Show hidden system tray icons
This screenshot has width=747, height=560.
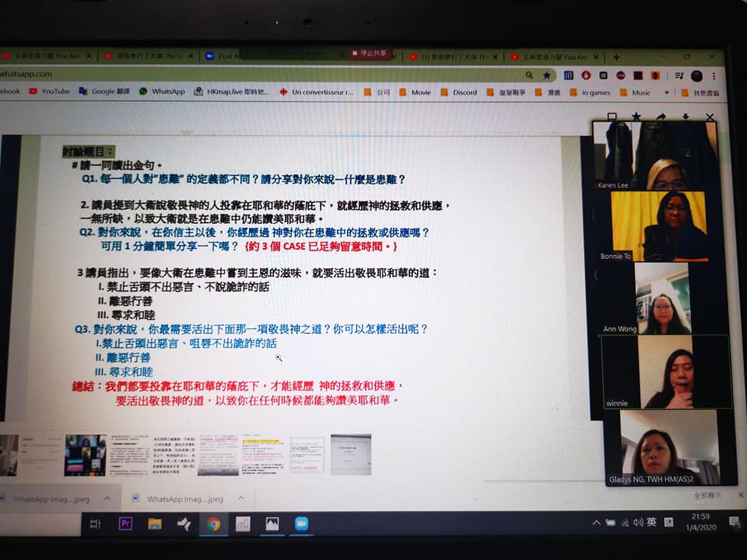(x=597, y=523)
